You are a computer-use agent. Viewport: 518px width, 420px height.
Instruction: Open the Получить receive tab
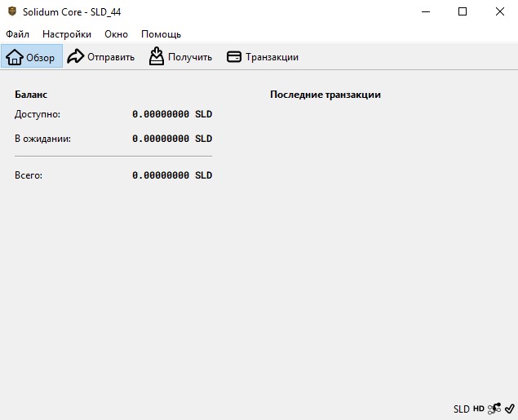pyautogui.click(x=180, y=57)
